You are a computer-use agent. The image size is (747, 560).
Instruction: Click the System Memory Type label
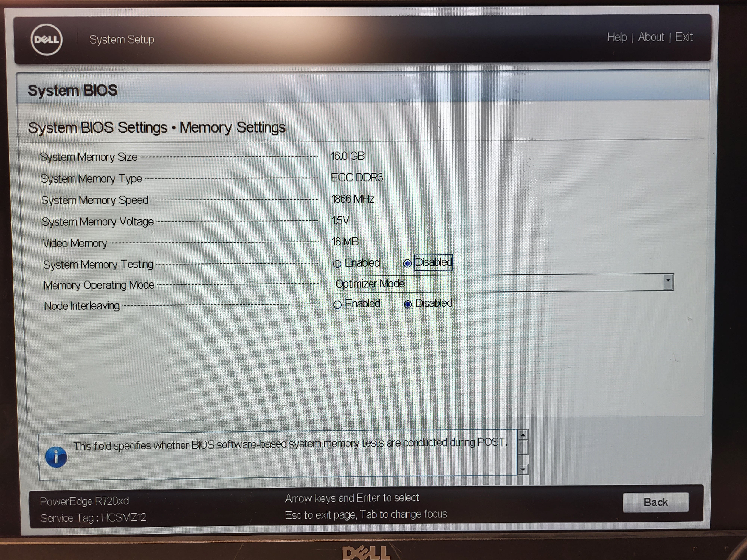91,179
